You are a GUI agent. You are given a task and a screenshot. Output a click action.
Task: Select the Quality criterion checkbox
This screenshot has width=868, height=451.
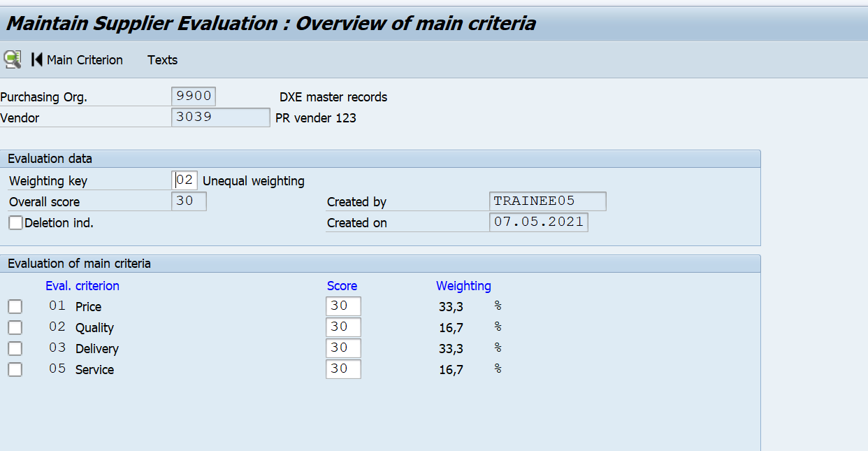(15, 327)
